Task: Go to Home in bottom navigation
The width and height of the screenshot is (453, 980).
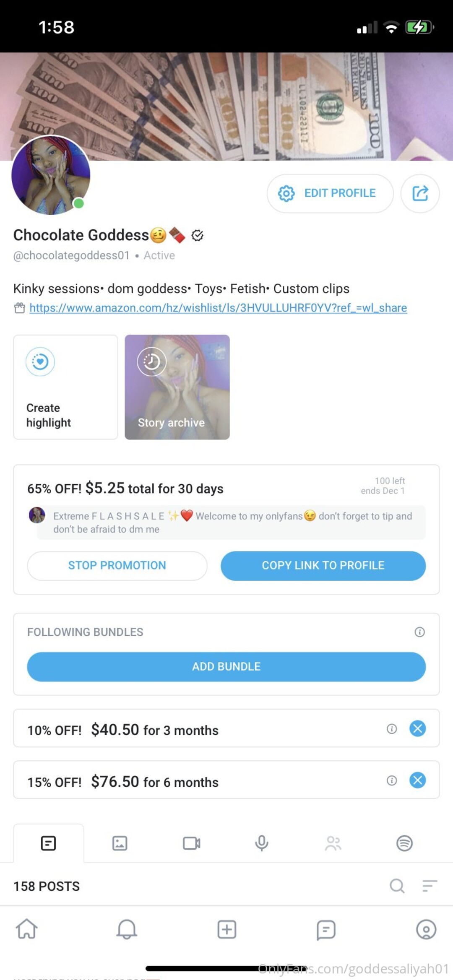Action: [27, 929]
